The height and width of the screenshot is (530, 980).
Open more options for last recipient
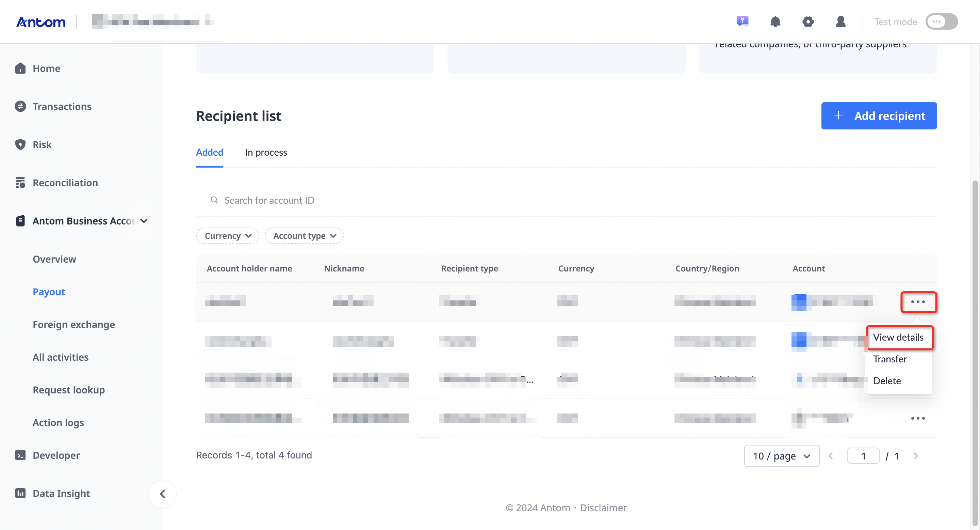click(918, 418)
